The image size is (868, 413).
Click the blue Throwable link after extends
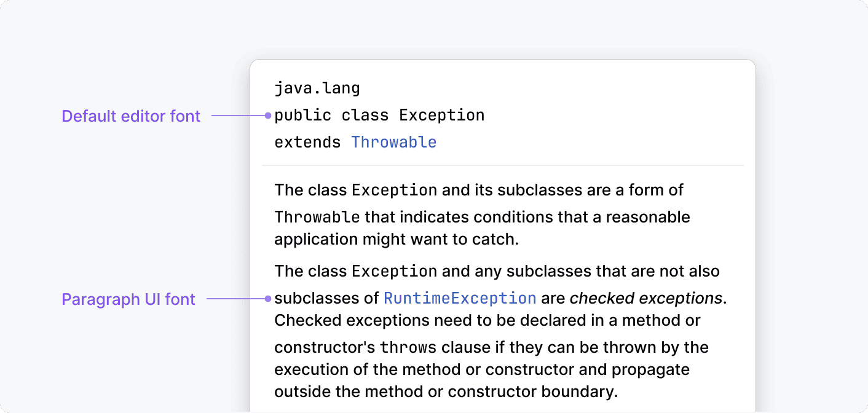(x=393, y=143)
